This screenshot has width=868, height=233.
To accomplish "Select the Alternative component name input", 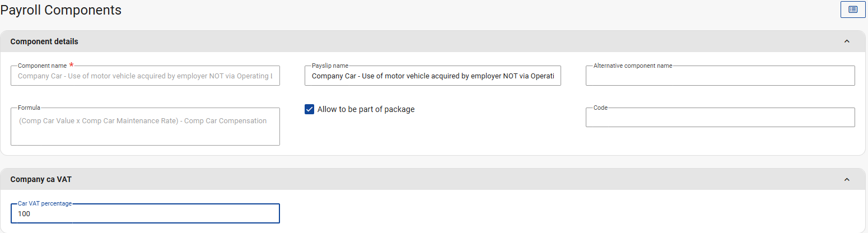I will (720, 76).
